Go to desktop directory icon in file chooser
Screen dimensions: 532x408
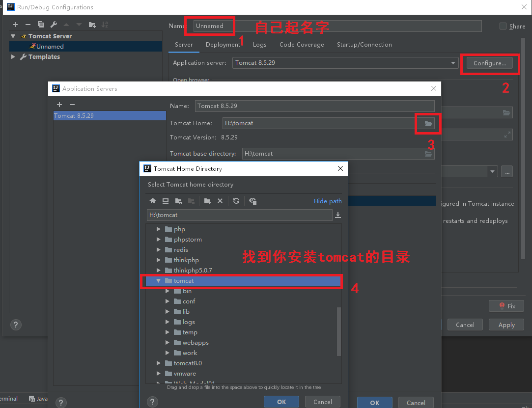166,201
